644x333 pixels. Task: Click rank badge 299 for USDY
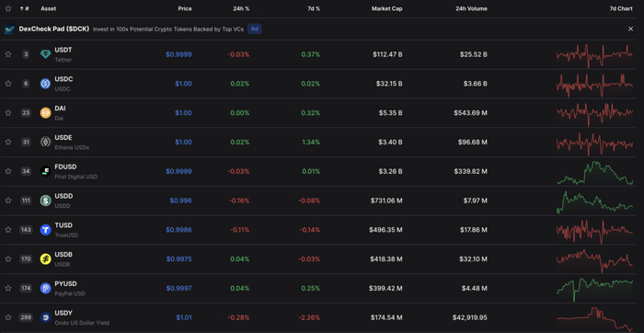tap(26, 317)
